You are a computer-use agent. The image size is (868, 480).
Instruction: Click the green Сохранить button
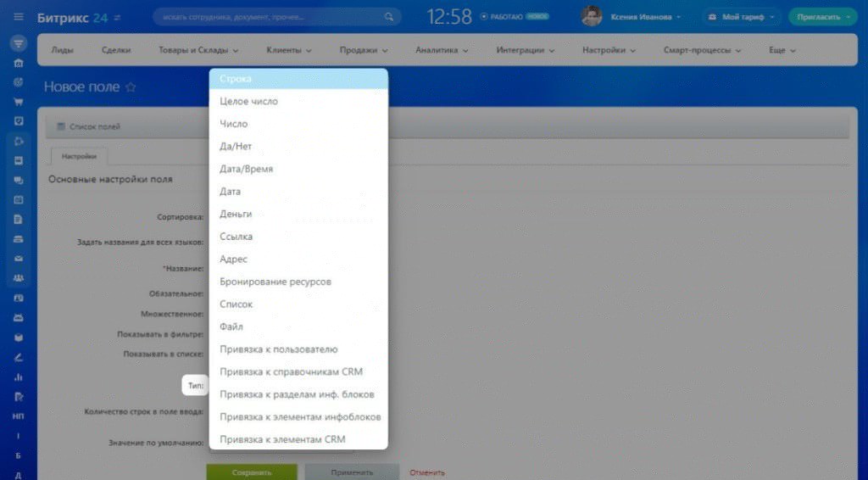click(x=252, y=472)
